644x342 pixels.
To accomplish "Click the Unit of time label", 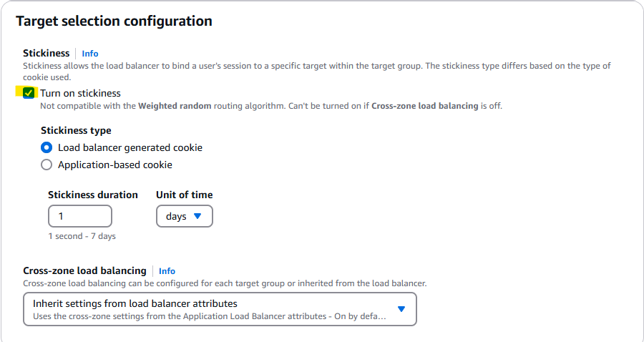I will tap(184, 195).
